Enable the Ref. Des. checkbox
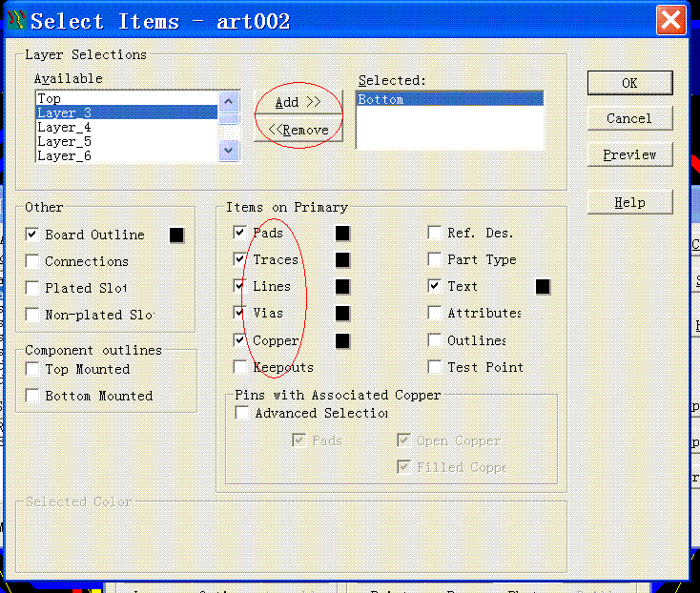The image size is (700, 593). (434, 233)
